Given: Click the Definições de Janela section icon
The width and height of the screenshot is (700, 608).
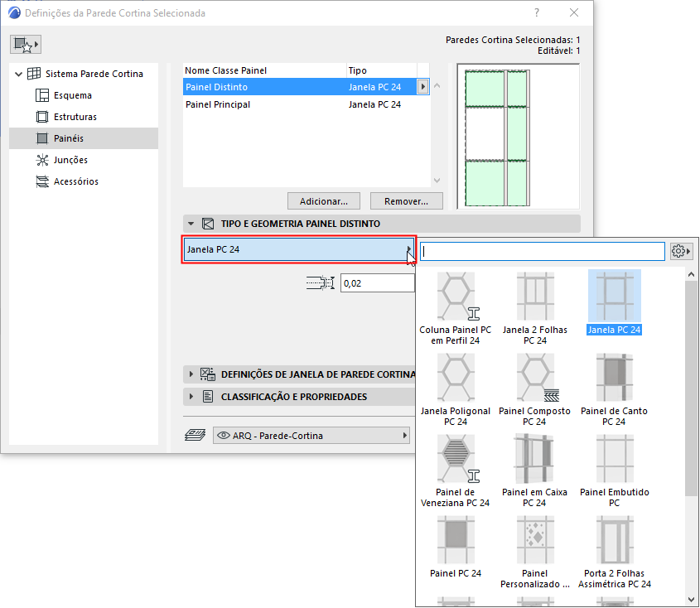Looking at the screenshot, I should [208, 374].
